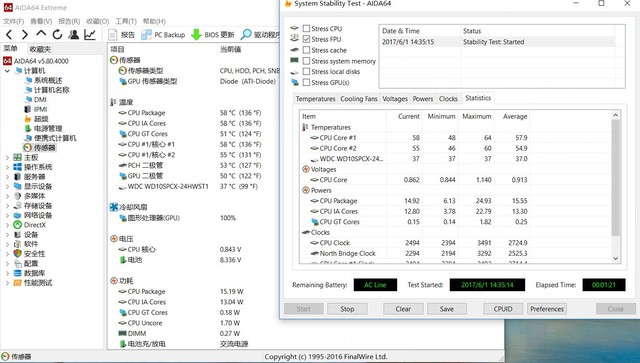
Task: Launch PC Backup from the toolbar
Action: tap(163, 35)
